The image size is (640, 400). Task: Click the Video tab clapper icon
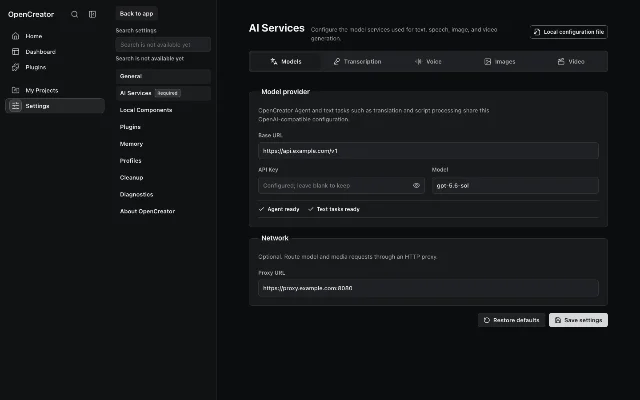pos(561,61)
